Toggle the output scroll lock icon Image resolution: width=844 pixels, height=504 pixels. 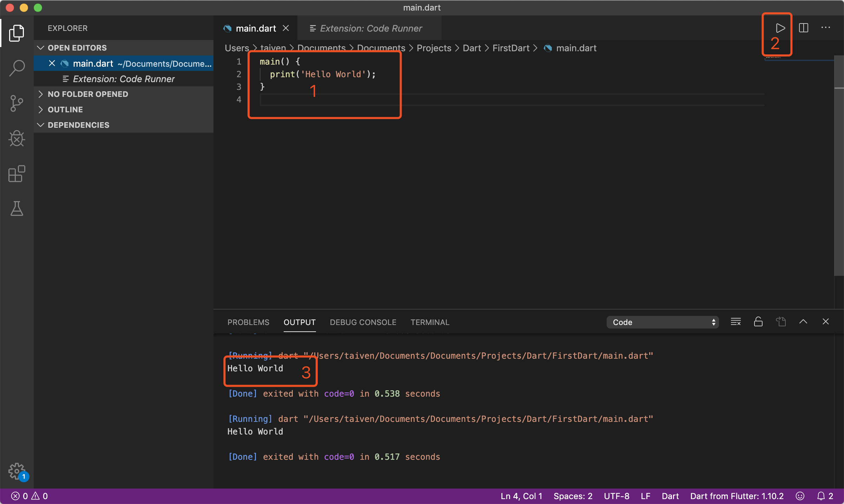tap(758, 321)
